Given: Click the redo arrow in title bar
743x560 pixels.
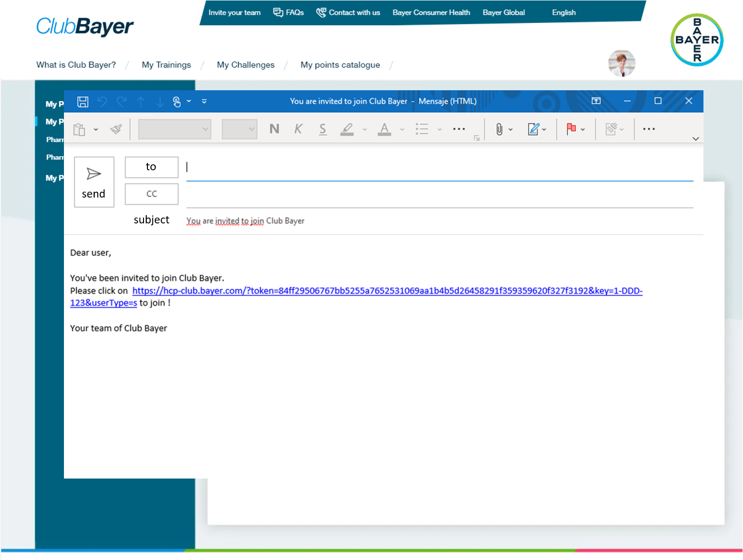Looking at the screenshot, I should click(122, 101).
